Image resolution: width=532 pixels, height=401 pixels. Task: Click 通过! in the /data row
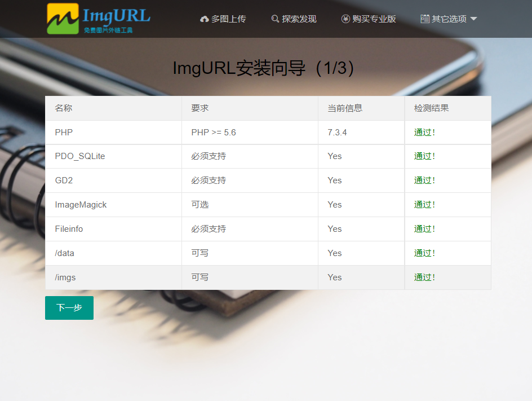coord(424,253)
